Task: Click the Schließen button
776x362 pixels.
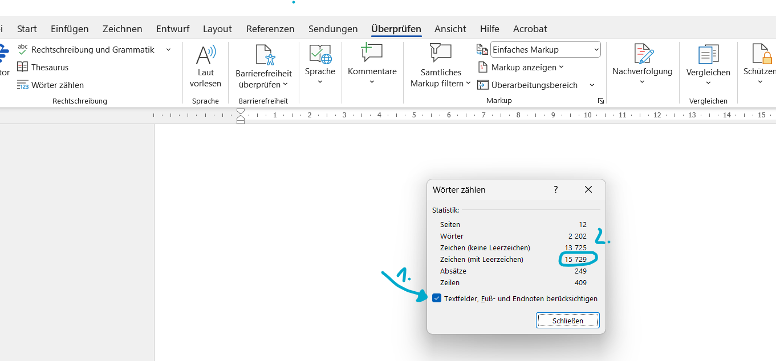Action: [x=568, y=320]
